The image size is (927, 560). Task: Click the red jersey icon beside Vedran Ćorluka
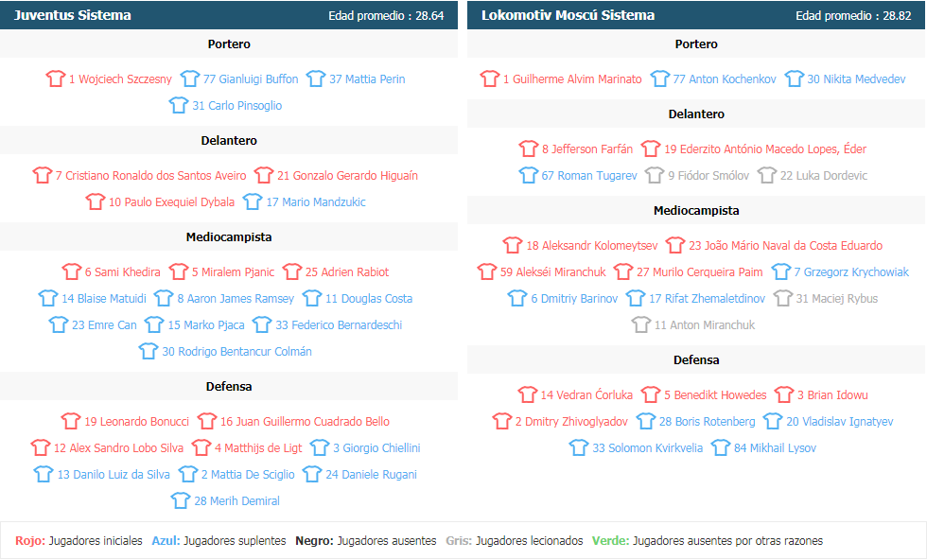pyautogui.click(x=528, y=394)
